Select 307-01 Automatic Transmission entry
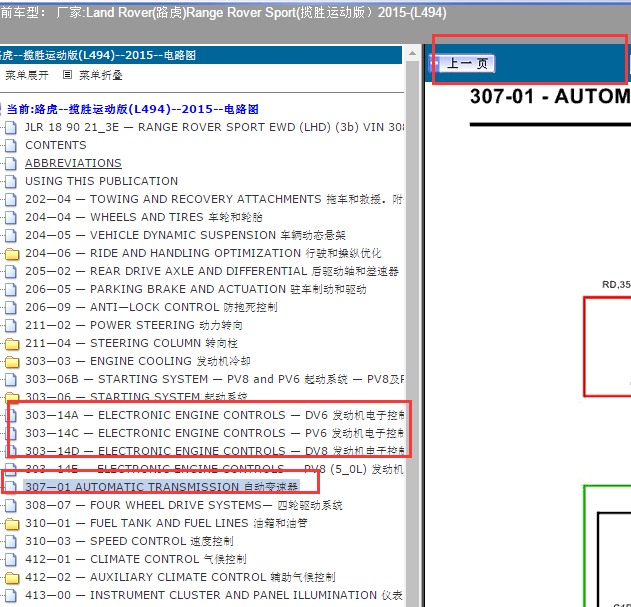Viewport: 631px width, 607px height. 161,487
